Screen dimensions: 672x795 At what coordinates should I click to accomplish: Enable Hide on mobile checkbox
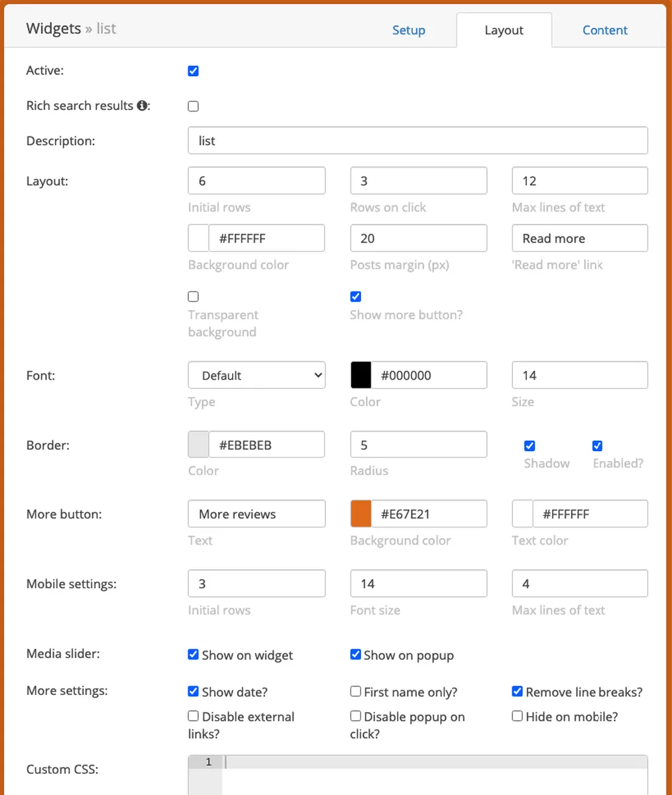(x=518, y=716)
